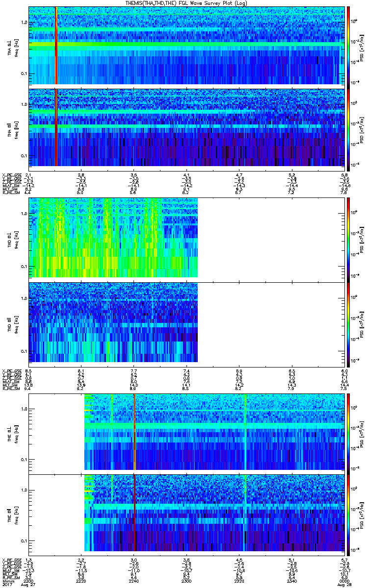Select the PSD color bar beside THA B∥ panel
The height and width of the screenshot is (588, 368).
pos(348,127)
